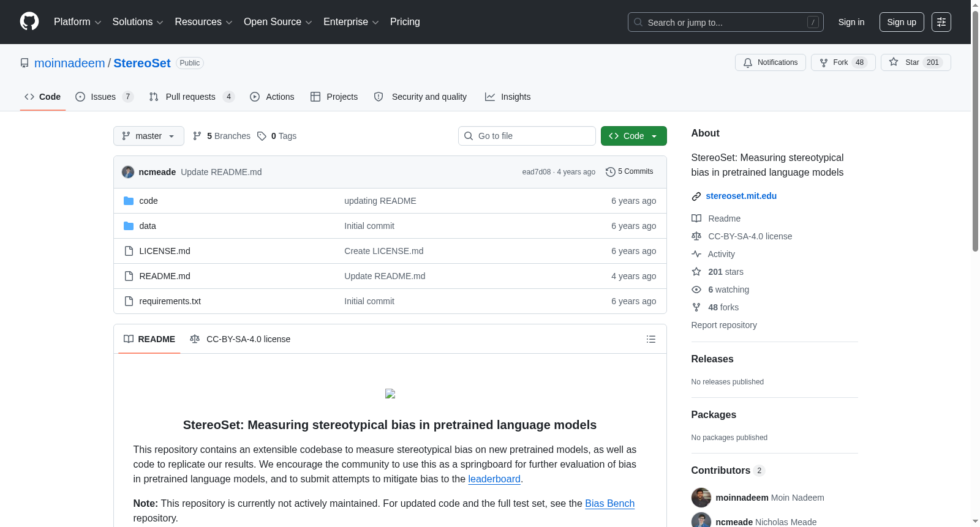Open commit hash ead7d08
The width and height of the screenshot is (980, 527).
coord(537,172)
